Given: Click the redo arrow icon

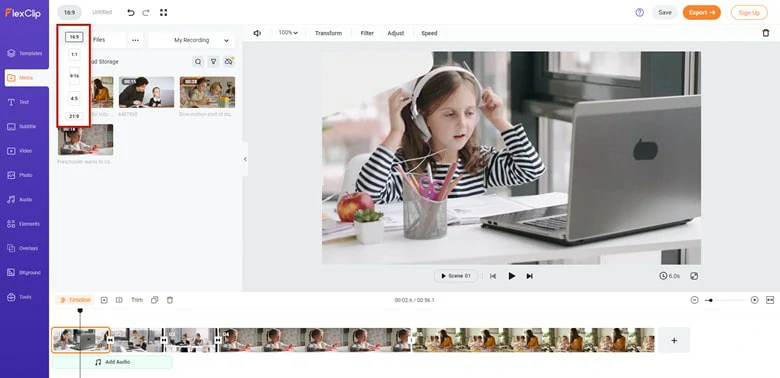Looking at the screenshot, I should click(146, 12).
